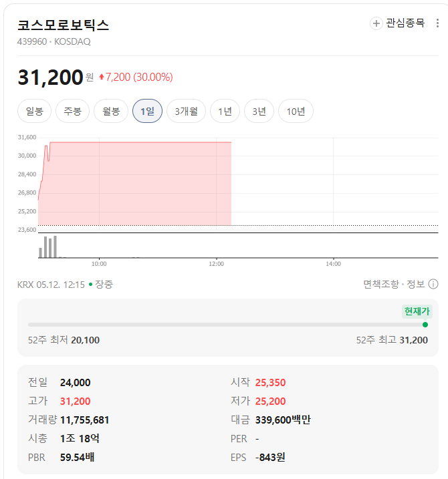Select the 10년 period tab
Image resolution: width=448 pixels, height=479 pixels.
click(296, 111)
